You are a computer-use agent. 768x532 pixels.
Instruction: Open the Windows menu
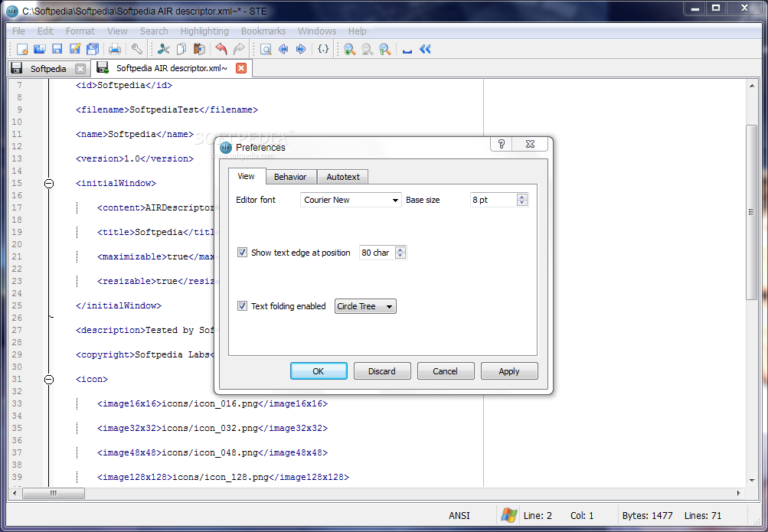(x=317, y=31)
